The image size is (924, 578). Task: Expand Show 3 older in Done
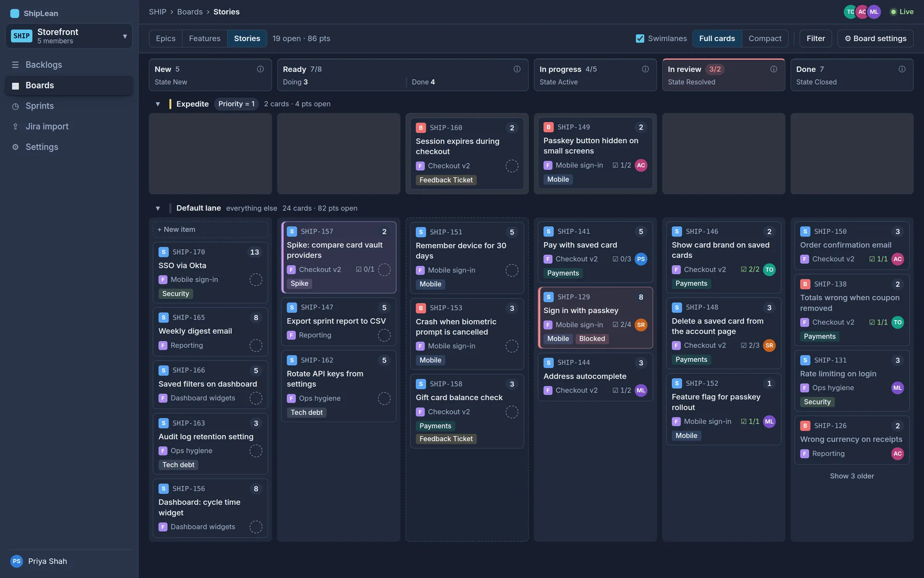point(852,476)
